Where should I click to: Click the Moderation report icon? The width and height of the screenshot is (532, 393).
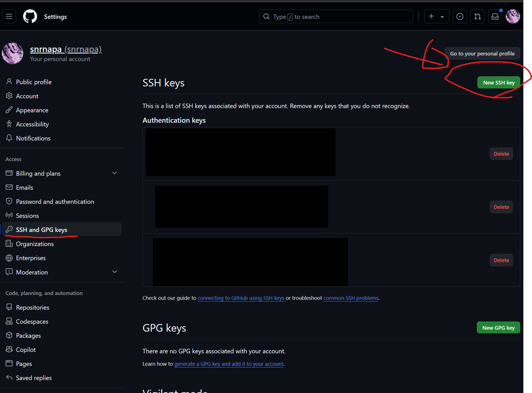[9, 272]
